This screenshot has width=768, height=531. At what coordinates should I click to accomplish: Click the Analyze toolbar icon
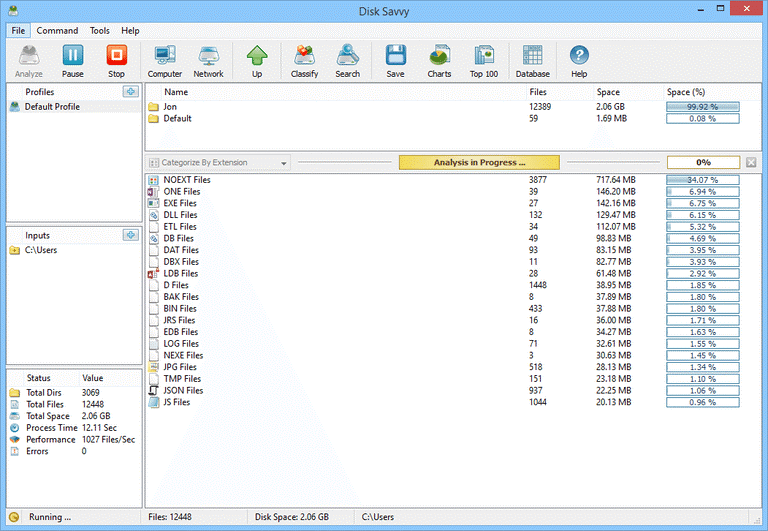click(x=29, y=61)
